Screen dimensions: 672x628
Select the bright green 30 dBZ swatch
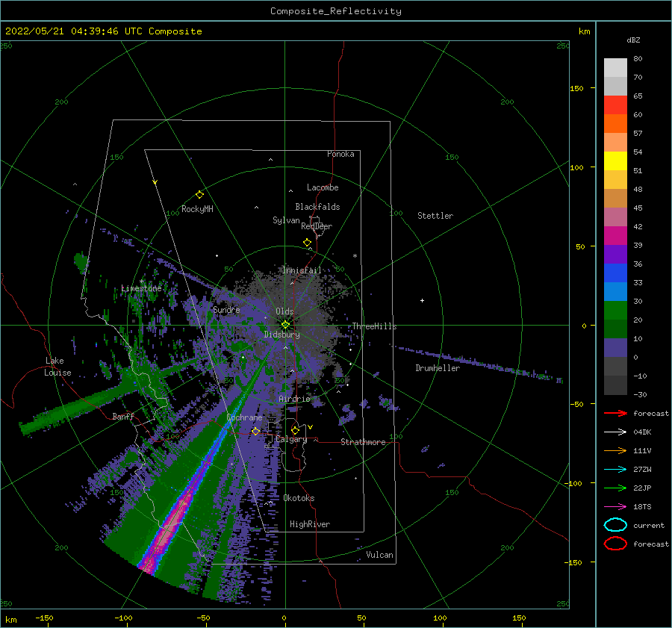pos(615,310)
